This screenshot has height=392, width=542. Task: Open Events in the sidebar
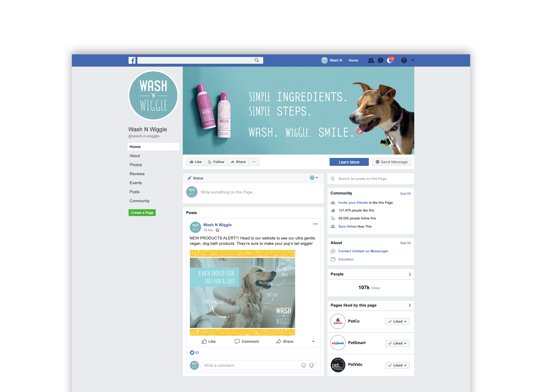tap(135, 183)
